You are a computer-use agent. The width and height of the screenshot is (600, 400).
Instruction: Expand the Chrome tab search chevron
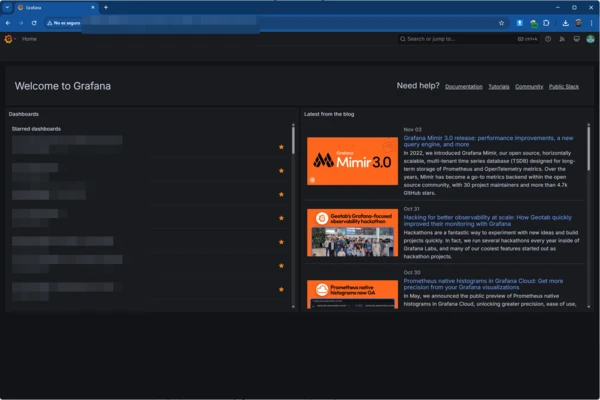pos(7,7)
